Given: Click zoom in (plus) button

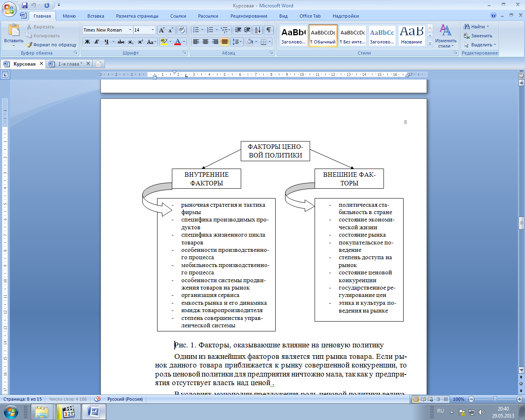Looking at the screenshot, I should [x=519, y=399].
